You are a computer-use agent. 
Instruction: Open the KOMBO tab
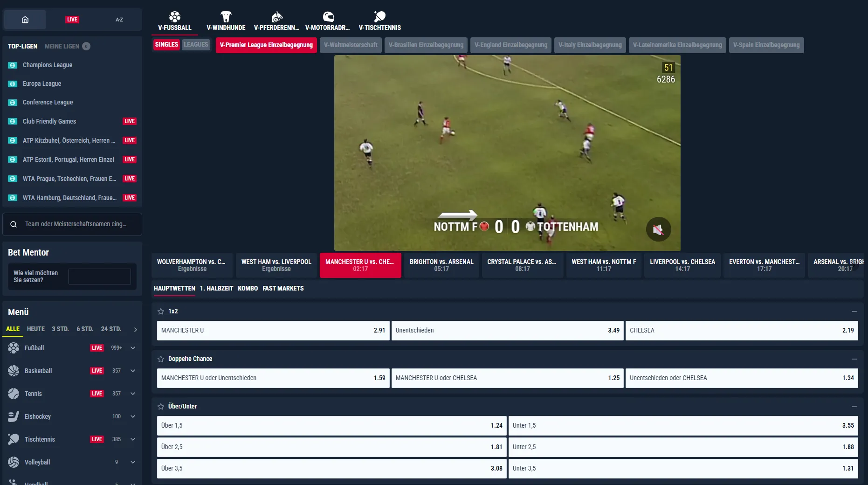(248, 289)
